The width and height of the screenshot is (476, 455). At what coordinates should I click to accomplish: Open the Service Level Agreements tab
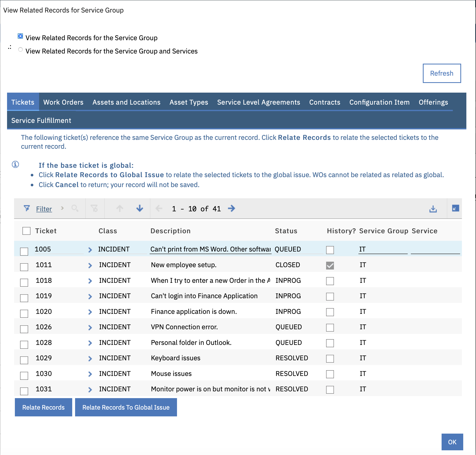[258, 102]
